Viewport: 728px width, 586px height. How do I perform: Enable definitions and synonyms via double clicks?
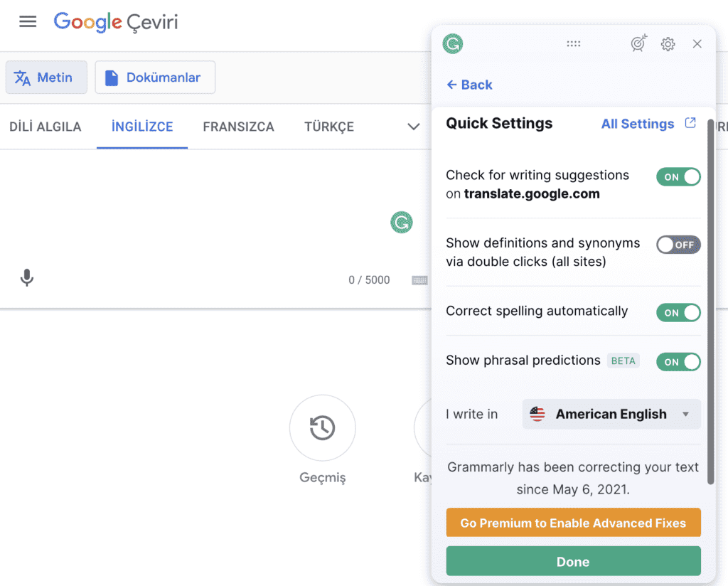click(x=678, y=245)
